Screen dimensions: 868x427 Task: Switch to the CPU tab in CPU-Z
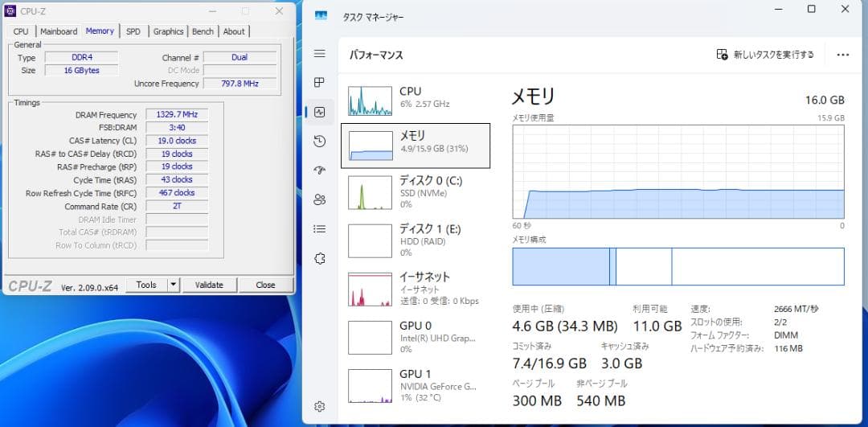pyautogui.click(x=21, y=31)
